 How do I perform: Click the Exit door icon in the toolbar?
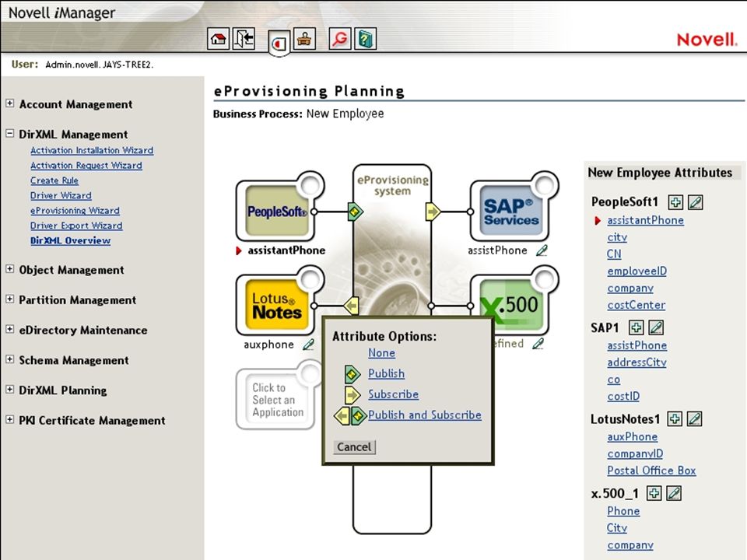tap(244, 39)
